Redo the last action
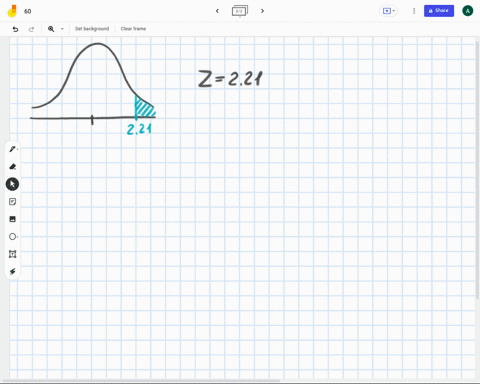Image resolution: width=480 pixels, height=384 pixels. [x=31, y=29]
